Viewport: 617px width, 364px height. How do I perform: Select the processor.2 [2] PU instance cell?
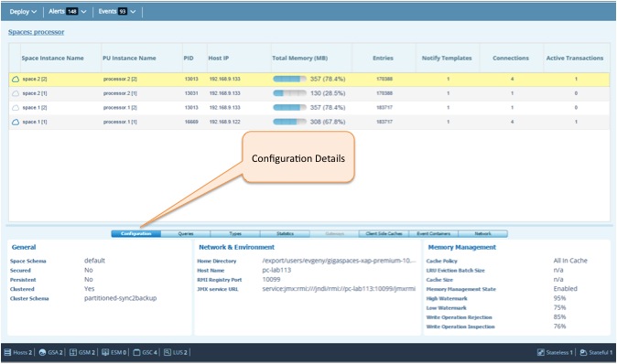tap(120, 79)
